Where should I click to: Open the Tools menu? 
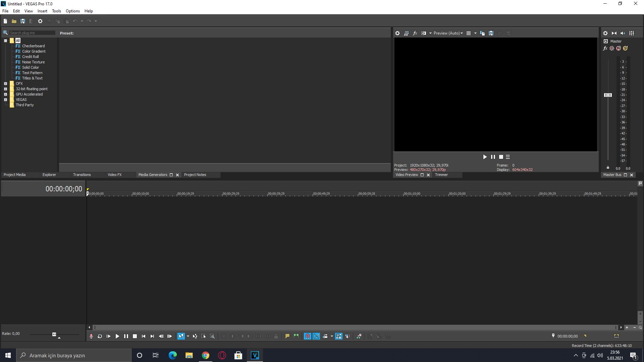pos(56,11)
